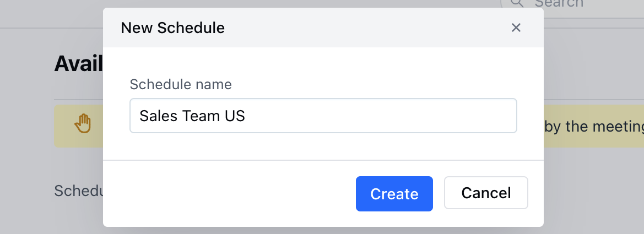This screenshot has width=644, height=234.
Task: Cancel the new schedule creation
Action: [x=486, y=193]
